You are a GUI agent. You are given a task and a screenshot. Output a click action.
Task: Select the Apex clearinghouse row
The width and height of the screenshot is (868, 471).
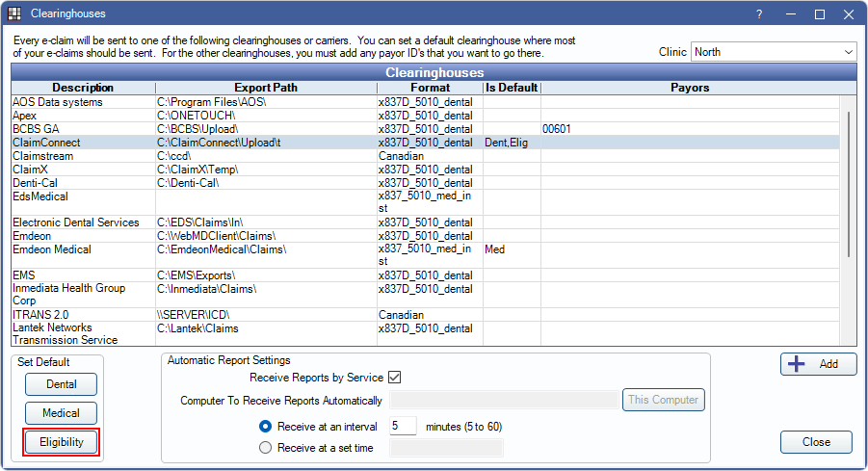[x=425, y=116]
